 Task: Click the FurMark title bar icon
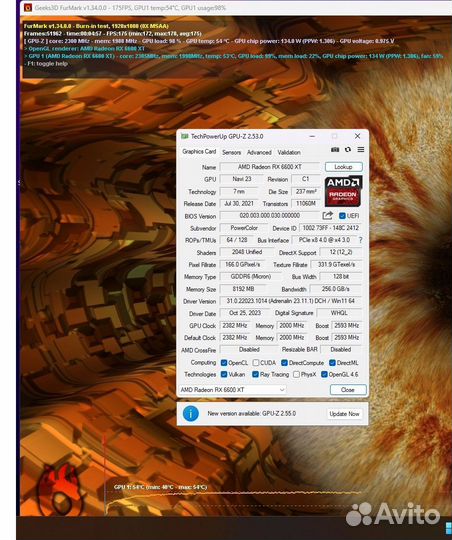coord(28,7)
